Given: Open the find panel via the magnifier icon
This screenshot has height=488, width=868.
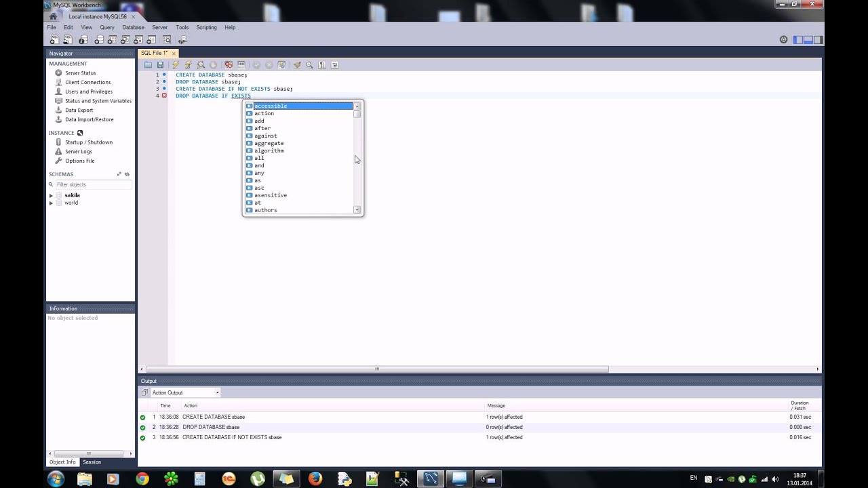Looking at the screenshot, I should pyautogui.click(x=309, y=65).
